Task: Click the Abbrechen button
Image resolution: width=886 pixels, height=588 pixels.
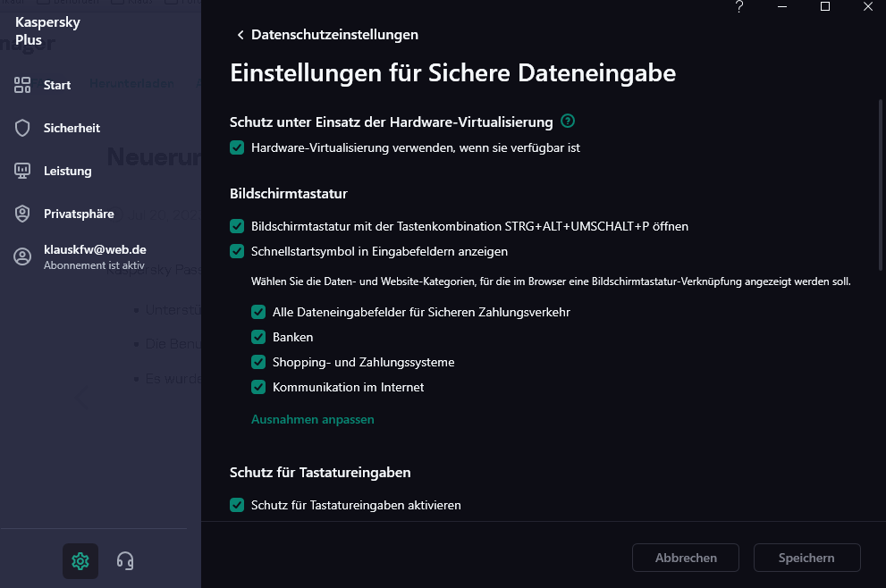Action: click(x=686, y=558)
